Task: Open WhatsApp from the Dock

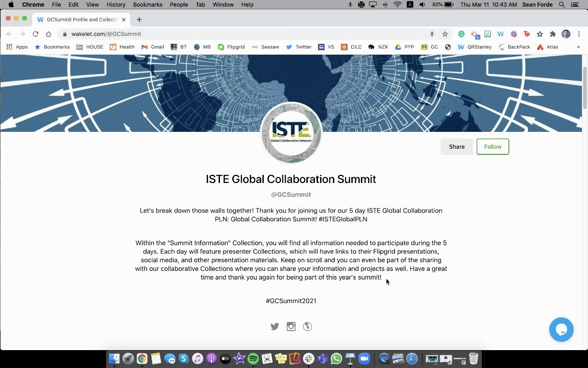Action: click(x=336, y=359)
